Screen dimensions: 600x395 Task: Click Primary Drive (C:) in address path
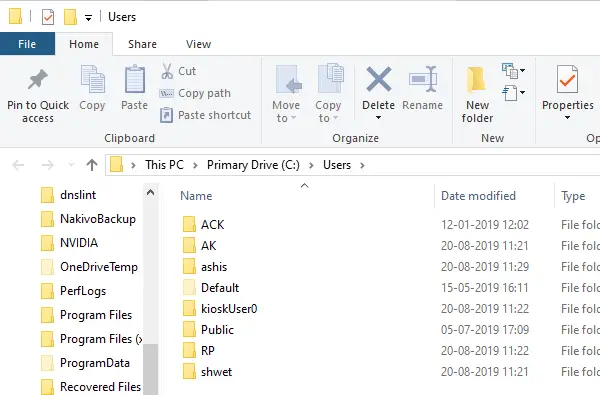coord(253,165)
